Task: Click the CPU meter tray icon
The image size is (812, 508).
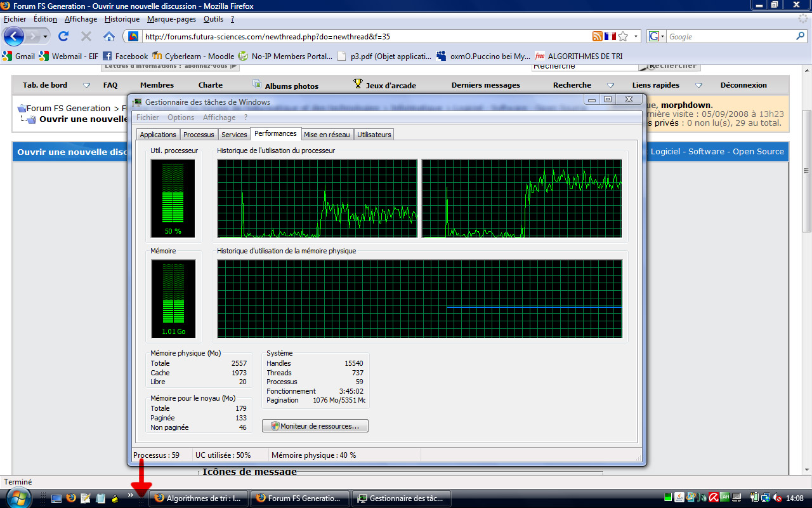Action: coord(668,498)
